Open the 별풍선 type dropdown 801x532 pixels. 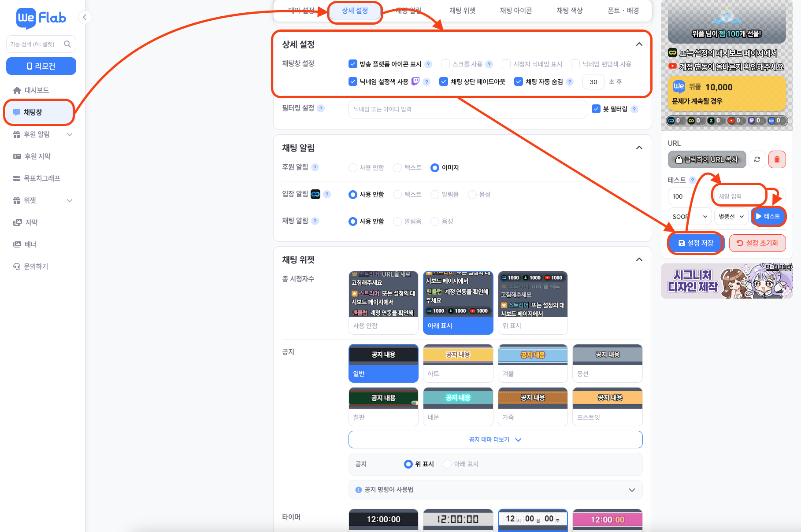click(x=731, y=217)
